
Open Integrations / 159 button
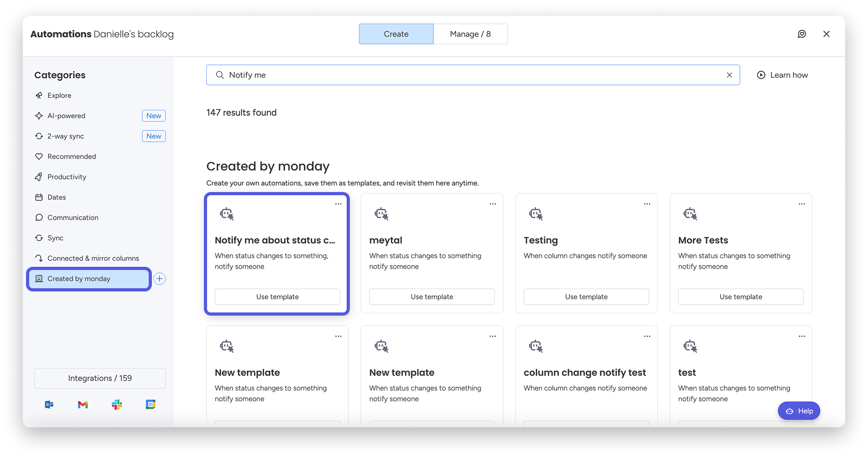(100, 378)
